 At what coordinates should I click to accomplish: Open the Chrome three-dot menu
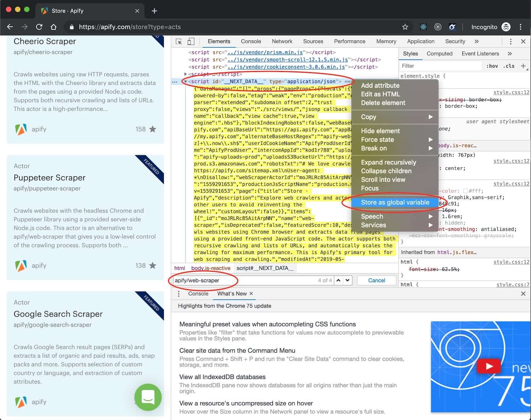[520, 27]
